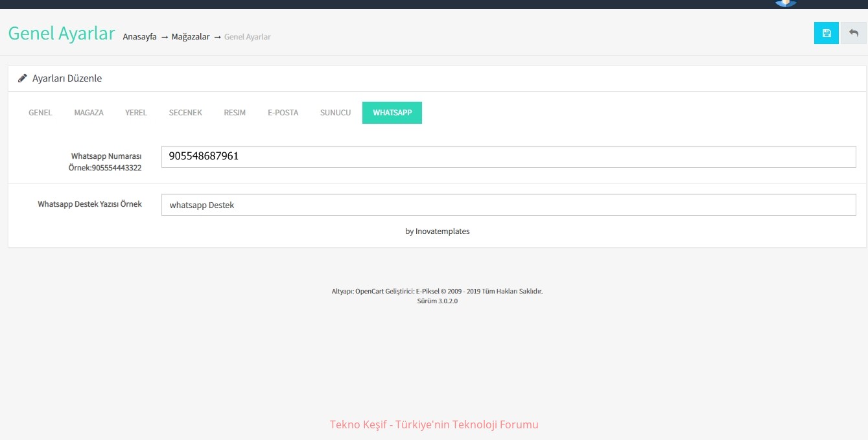This screenshot has height=440, width=868.
Task: Save settings with the floppy disk icon
Action: click(826, 33)
